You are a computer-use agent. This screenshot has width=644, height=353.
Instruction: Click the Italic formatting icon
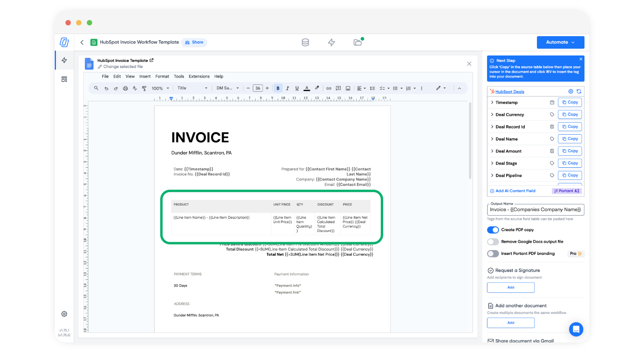(x=287, y=88)
